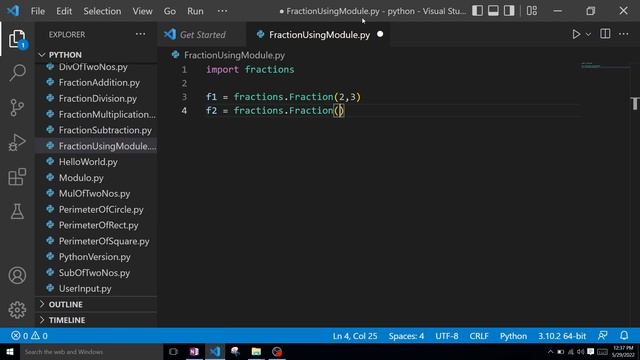Open run options dropdown arrow

coord(588,35)
